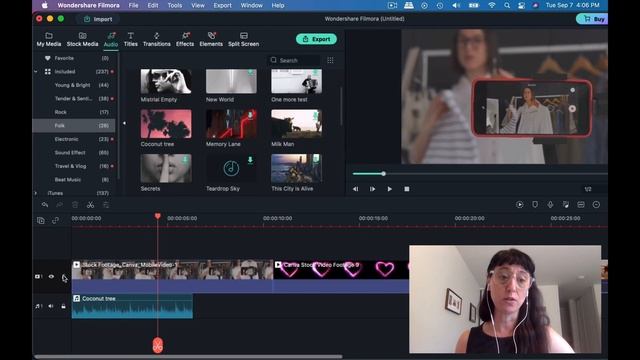Screen dimensions: 640x360
Task: Click the preview progress slider handle
Action: pos(384,174)
